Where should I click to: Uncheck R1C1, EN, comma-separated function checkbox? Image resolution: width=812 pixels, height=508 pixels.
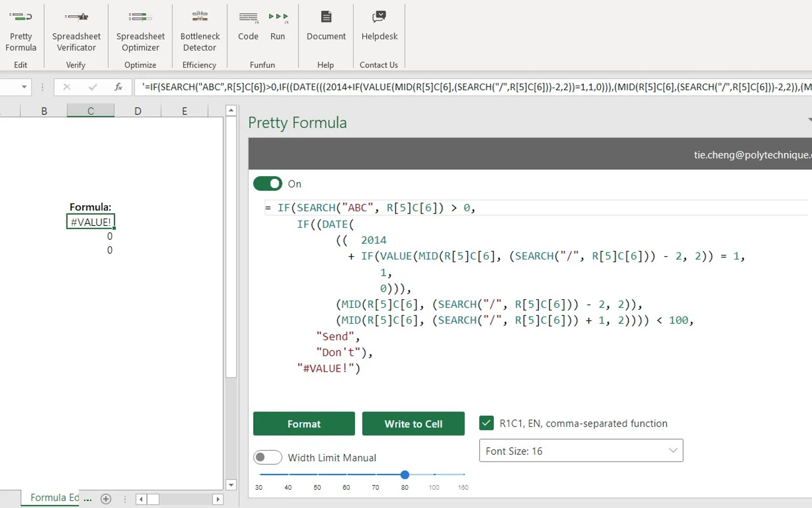486,423
